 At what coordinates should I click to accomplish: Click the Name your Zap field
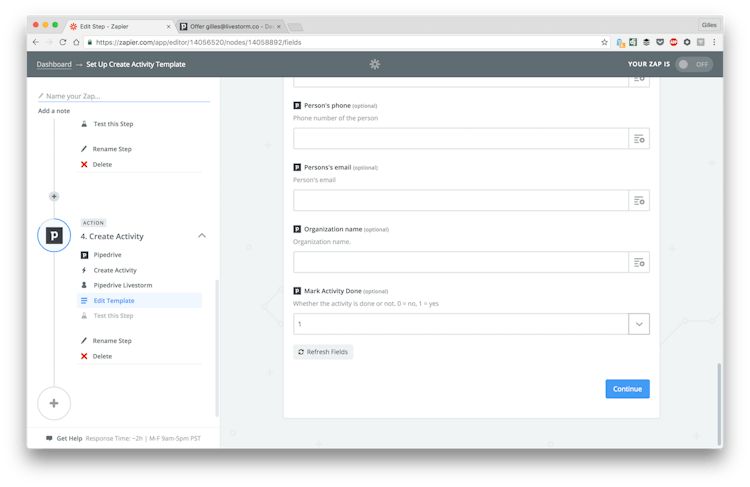124,96
